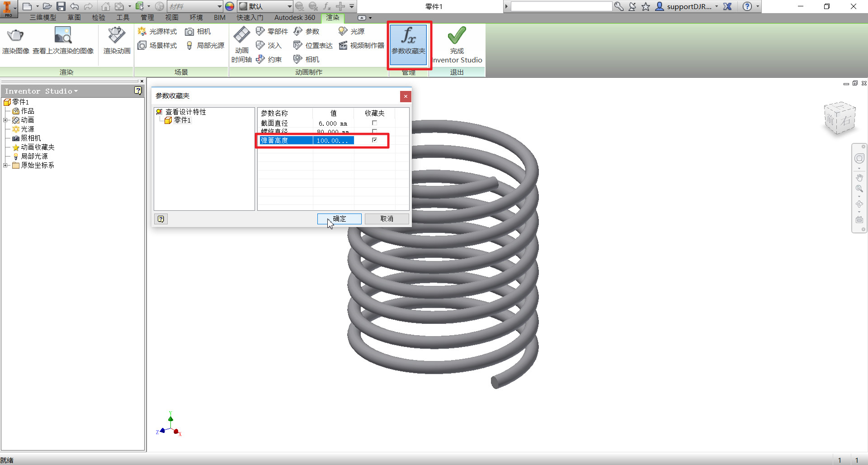This screenshot has width=868, height=465.
Task: Expand the quick access toolbar customize arrow
Action: [352, 6]
